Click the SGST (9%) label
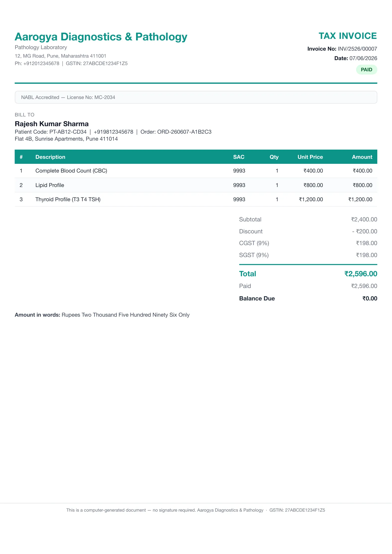 254,255
